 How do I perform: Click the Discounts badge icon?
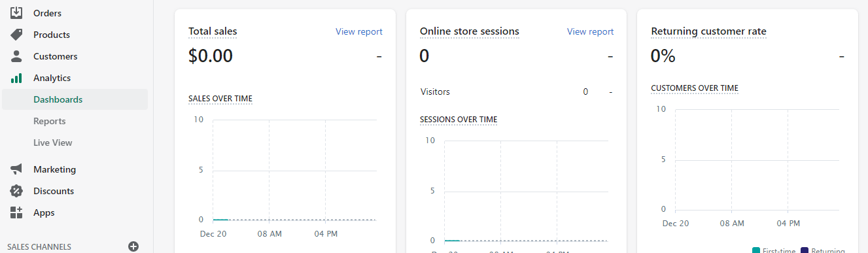click(16, 191)
